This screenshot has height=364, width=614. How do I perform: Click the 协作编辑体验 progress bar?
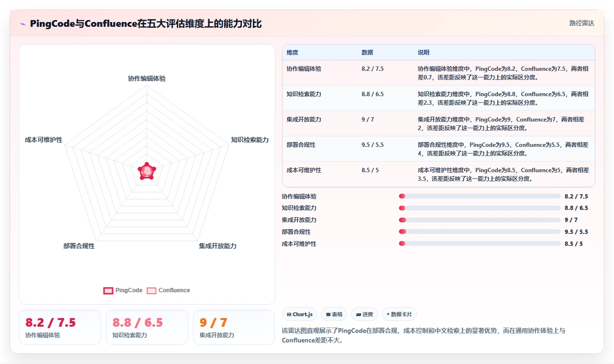coord(479,196)
